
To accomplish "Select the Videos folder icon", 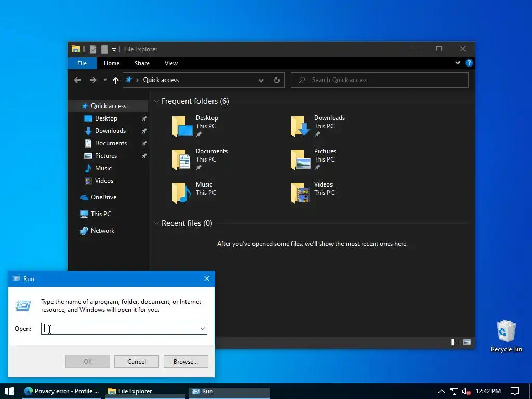I will coord(301,193).
